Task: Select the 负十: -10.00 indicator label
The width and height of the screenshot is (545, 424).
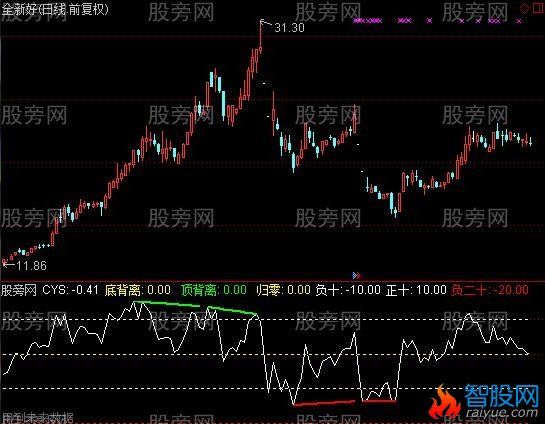Action: point(348,290)
